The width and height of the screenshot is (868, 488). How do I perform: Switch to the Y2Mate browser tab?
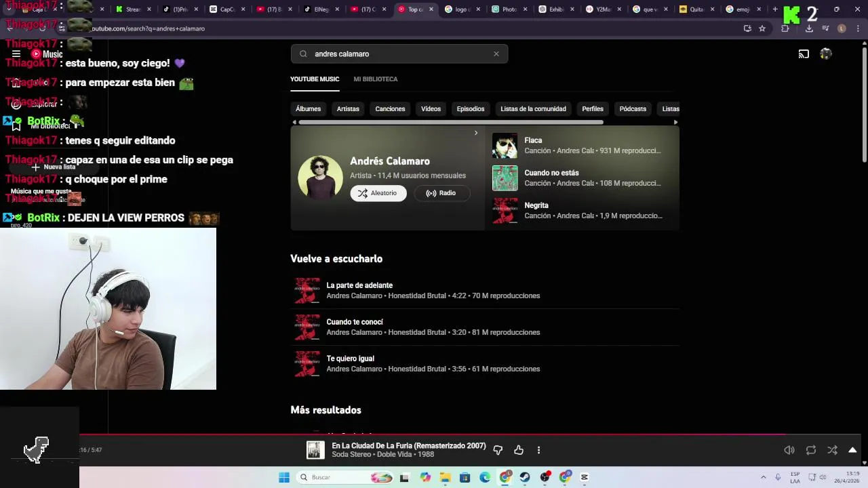[x=598, y=9]
